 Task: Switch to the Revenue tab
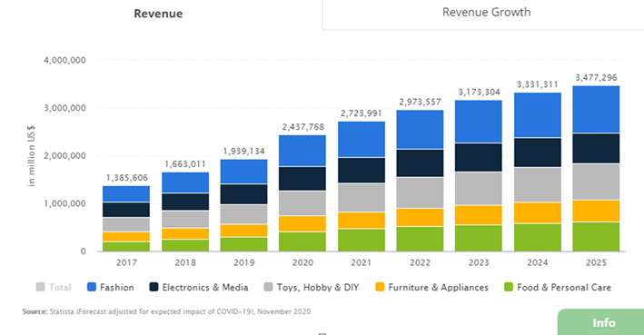[x=158, y=14]
